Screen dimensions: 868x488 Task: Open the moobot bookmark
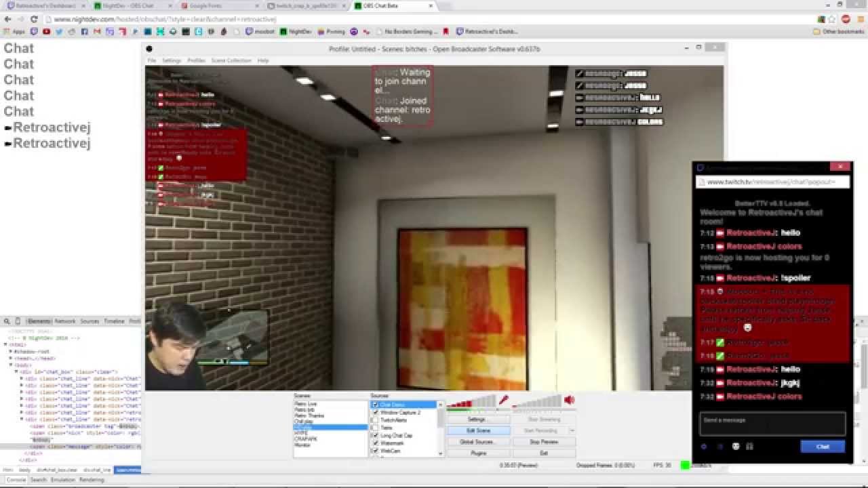(261, 31)
